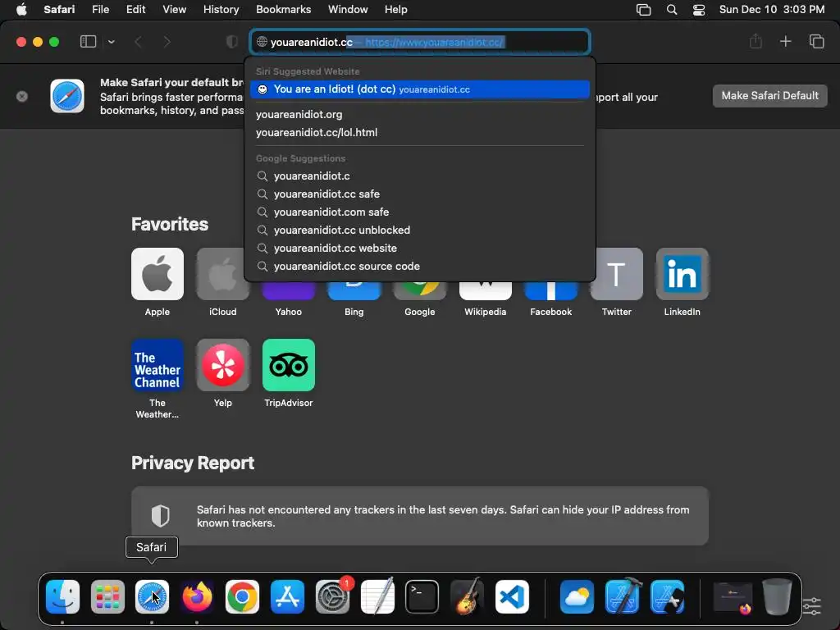This screenshot has height=630, width=840.
Task: Choose 'youareanidiot.com safe' suggestion
Action: tap(420, 212)
